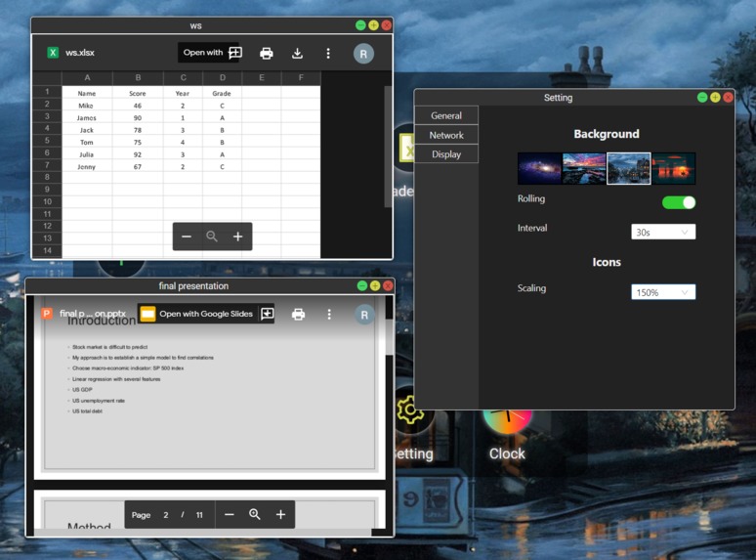The height and width of the screenshot is (560, 756).
Task: Click R account avatar in final presentation window
Action: coord(364,315)
